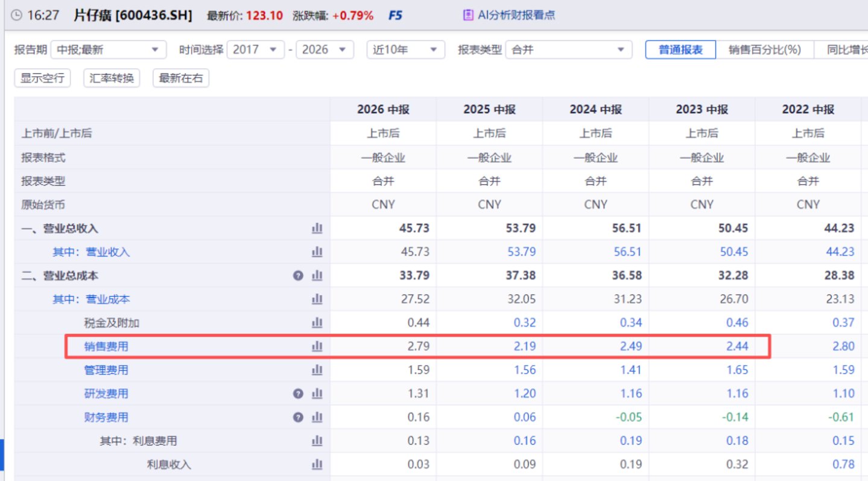Open chart icon for 一、营业总收入 row

click(x=317, y=229)
